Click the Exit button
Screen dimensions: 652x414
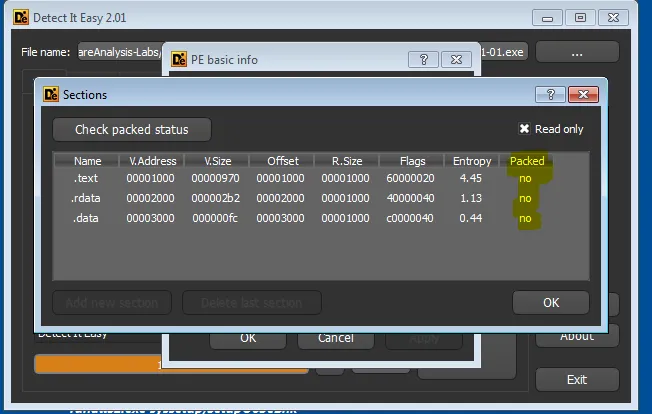pyautogui.click(x=577, y=379)
